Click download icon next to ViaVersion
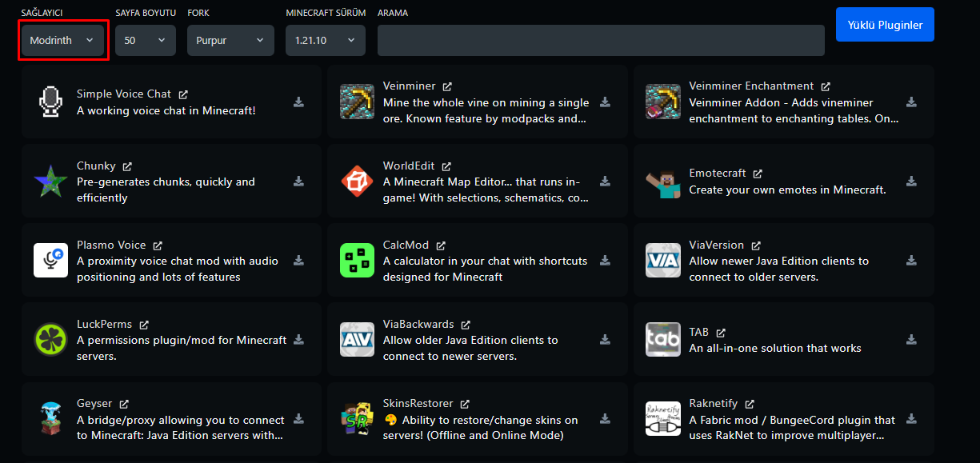 [911, 261]
